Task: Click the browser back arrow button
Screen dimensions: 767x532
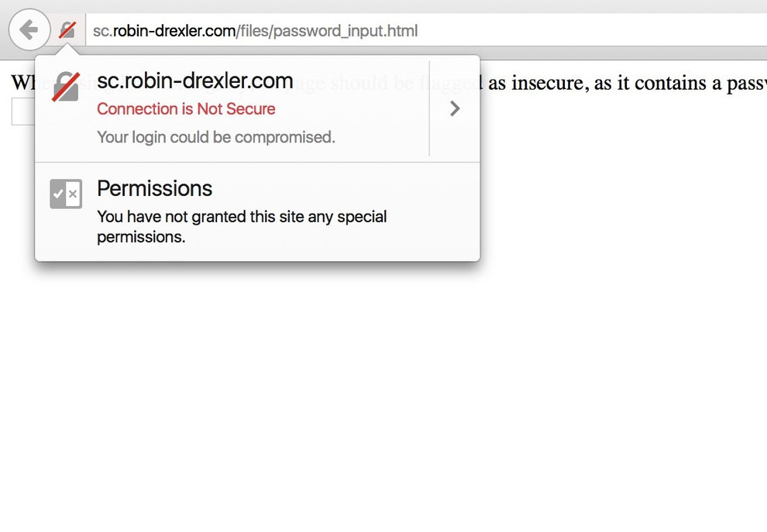Action: point(29,31)
